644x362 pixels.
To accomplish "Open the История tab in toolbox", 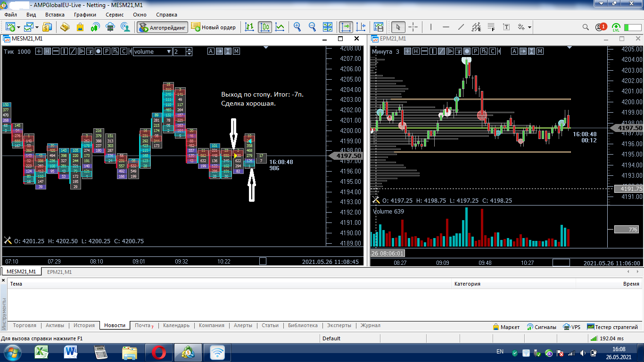I will click(84, 325).
